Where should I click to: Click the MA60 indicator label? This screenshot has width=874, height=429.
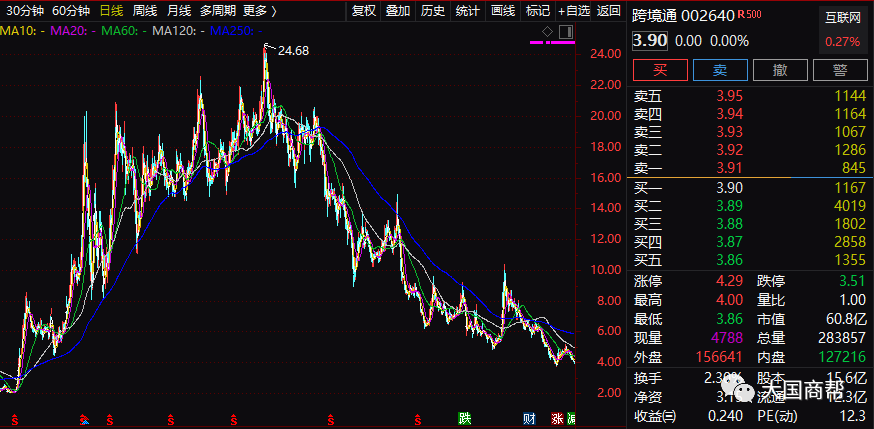(x=123, y=32)
